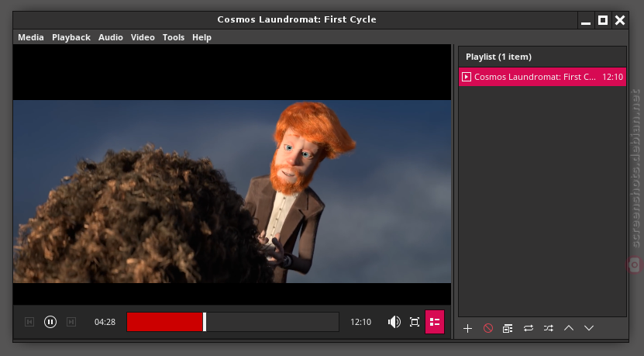
Task: Clear playlist using the playlist toolbar icon
Action: 508,328
